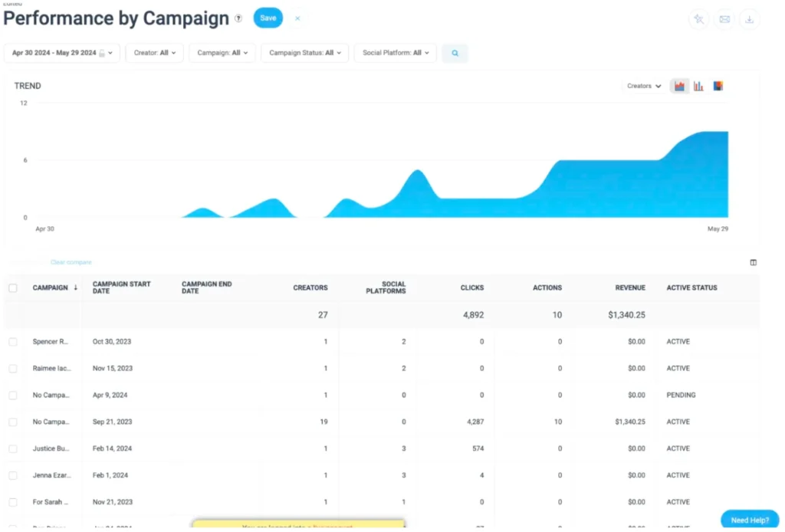The width and height of the screenshot is (785, 532).
Task: Open the column settings icon above the table
Action: (754, 262)
